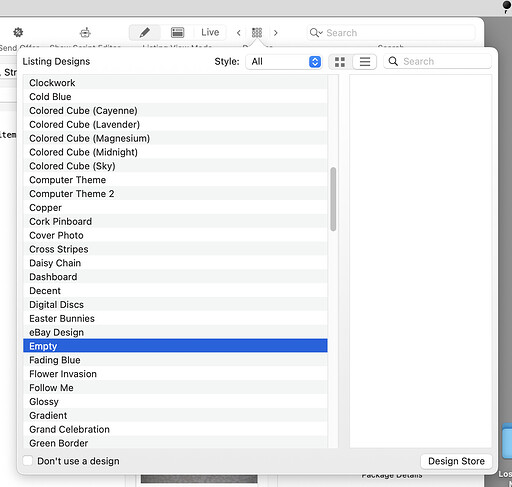512x487 pixels.
Task: Click the Listing Designs search field
Action: [x=437, y=61]
